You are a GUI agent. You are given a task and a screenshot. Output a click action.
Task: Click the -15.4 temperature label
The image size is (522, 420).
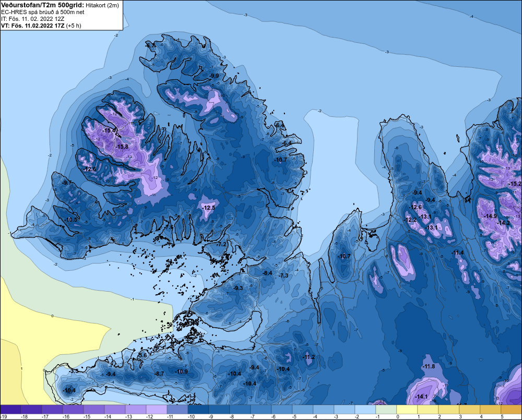(x=109, y=130)
